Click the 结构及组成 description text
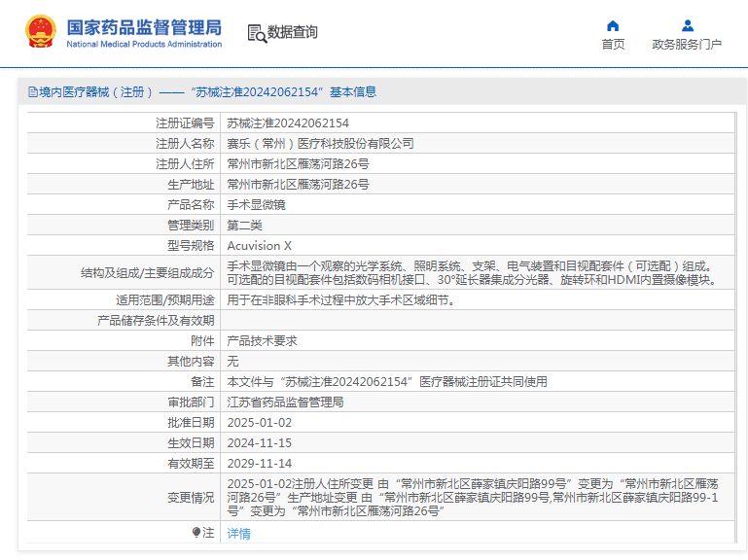Viewport: 748px width, 560px height. [473, 273]
